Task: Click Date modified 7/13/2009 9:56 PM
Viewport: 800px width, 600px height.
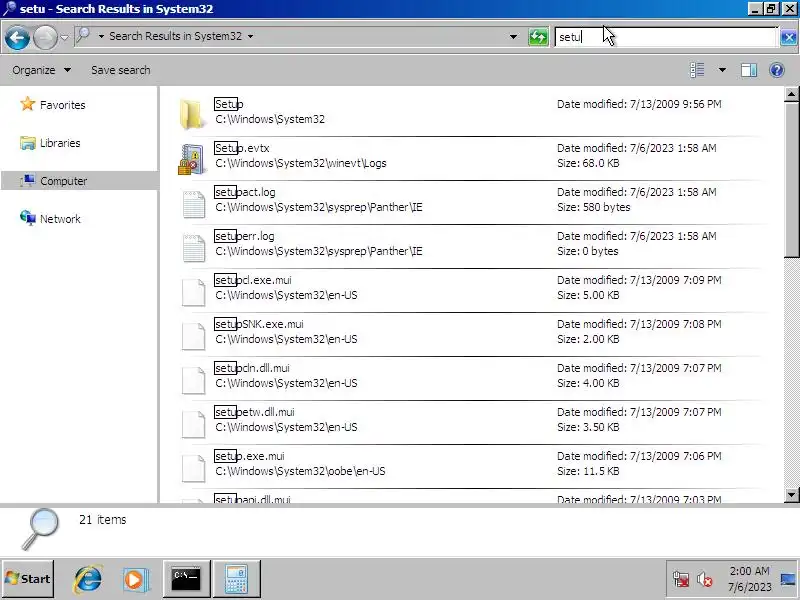Action: click(x=639, y=104)
